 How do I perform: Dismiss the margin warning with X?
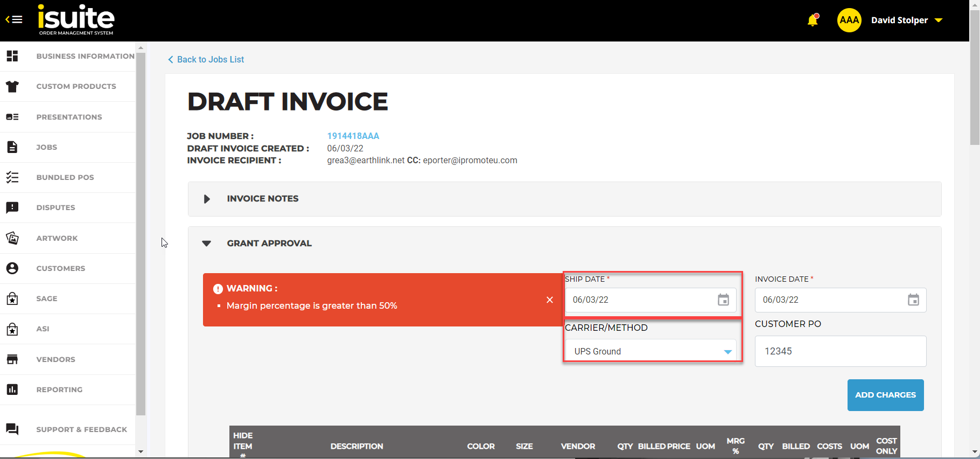click(x=550, y=300)
